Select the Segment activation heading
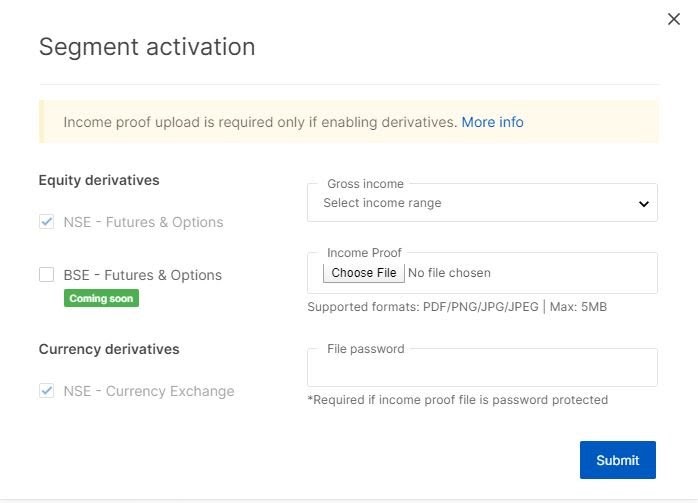This screenshot has width=698, height=503. pos(146,47)
